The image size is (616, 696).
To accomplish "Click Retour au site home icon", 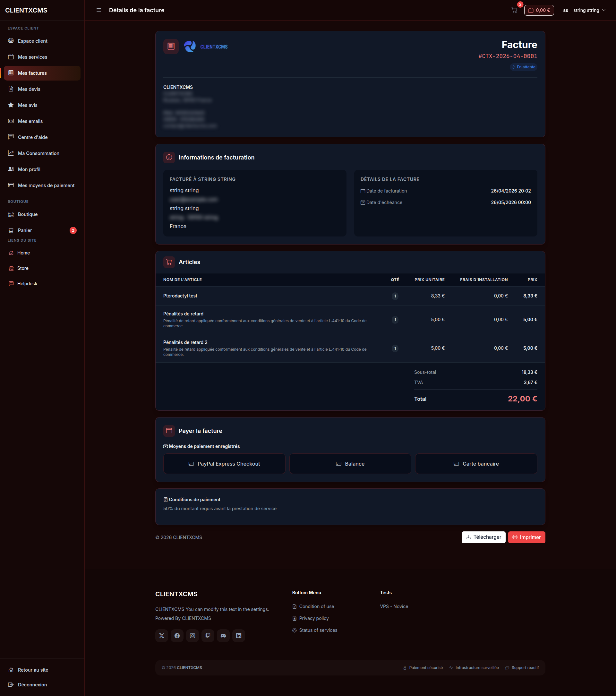I will pyautogui.click(x=11, y=670).
